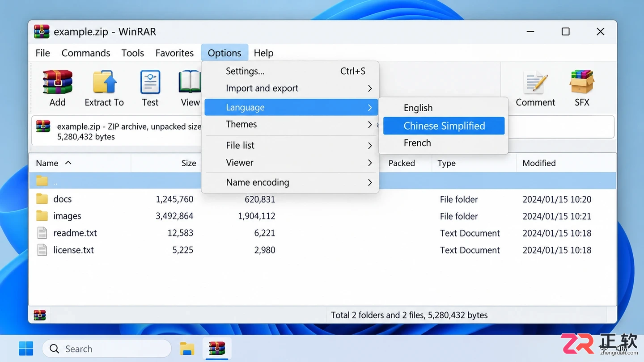Close the Options menu
Image resolution: width=644 pixels, height=362 pixels.
pos(225,53)
